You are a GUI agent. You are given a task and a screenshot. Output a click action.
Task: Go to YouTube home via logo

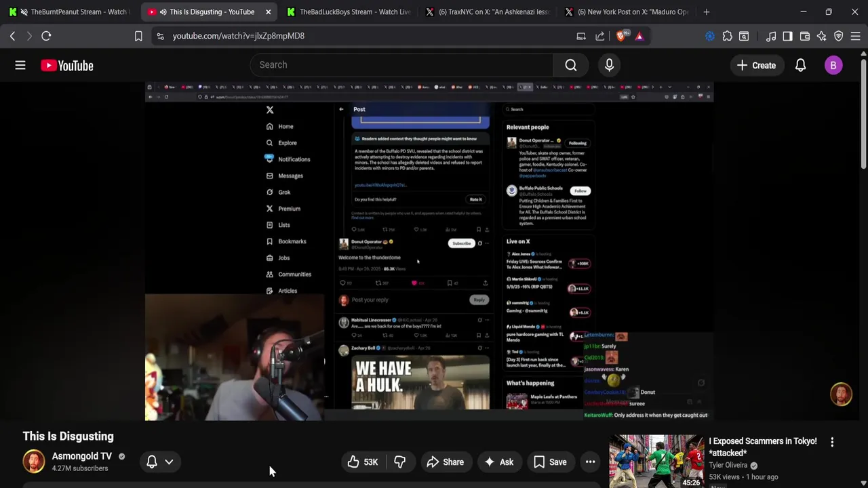pyautogui.click(x=66, y=65)
